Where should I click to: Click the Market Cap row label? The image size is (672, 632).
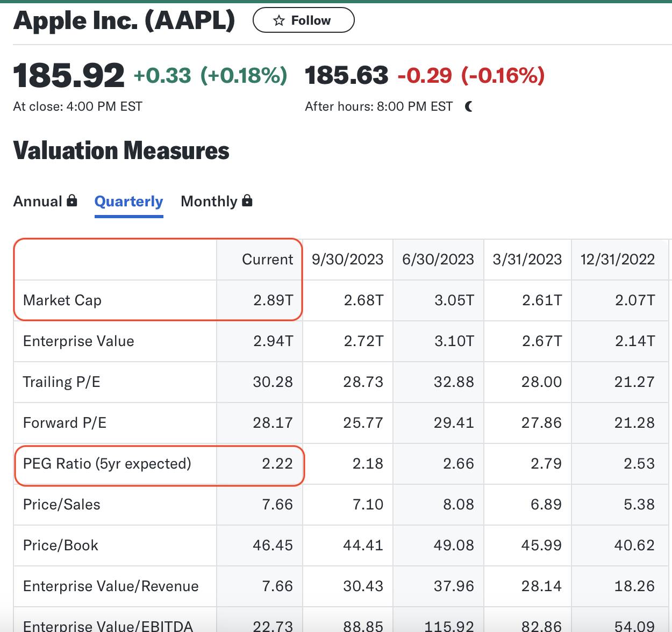[x=62, y=300]
